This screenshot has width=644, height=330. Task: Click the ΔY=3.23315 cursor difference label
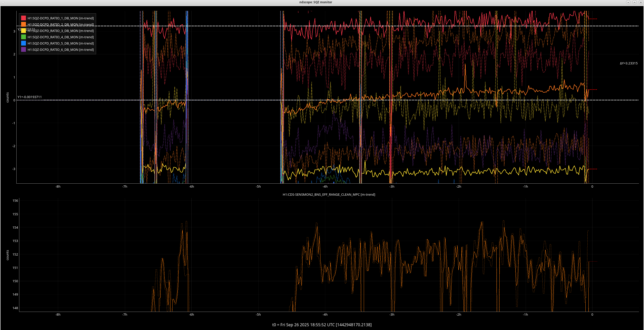628,63
